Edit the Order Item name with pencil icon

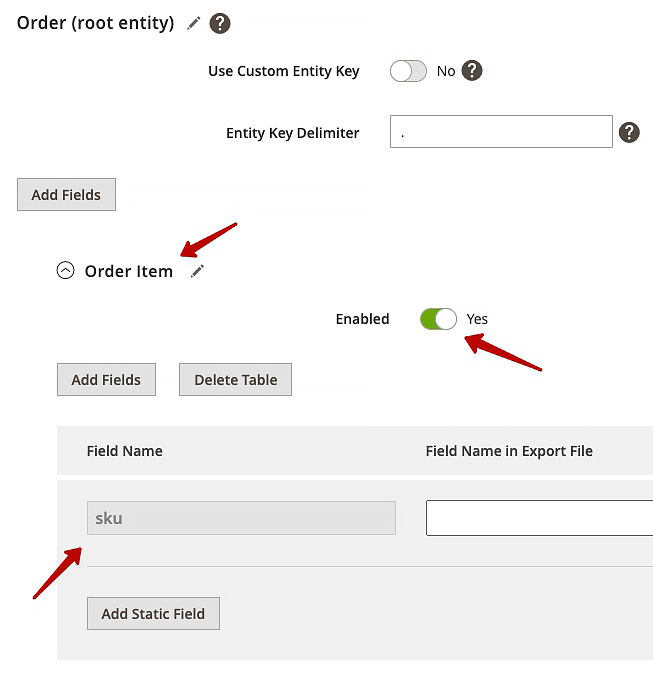tap(197, 271)
